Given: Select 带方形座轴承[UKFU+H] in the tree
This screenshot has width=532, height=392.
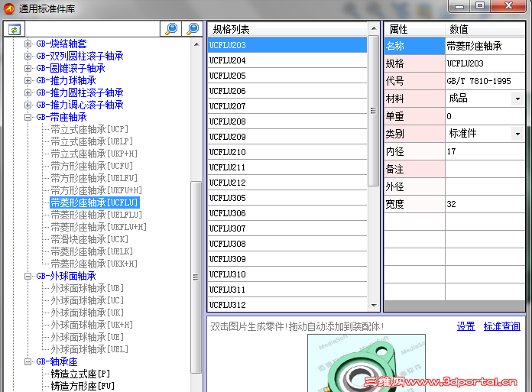Looking at the screenshot, I should (x=96, y=190).
